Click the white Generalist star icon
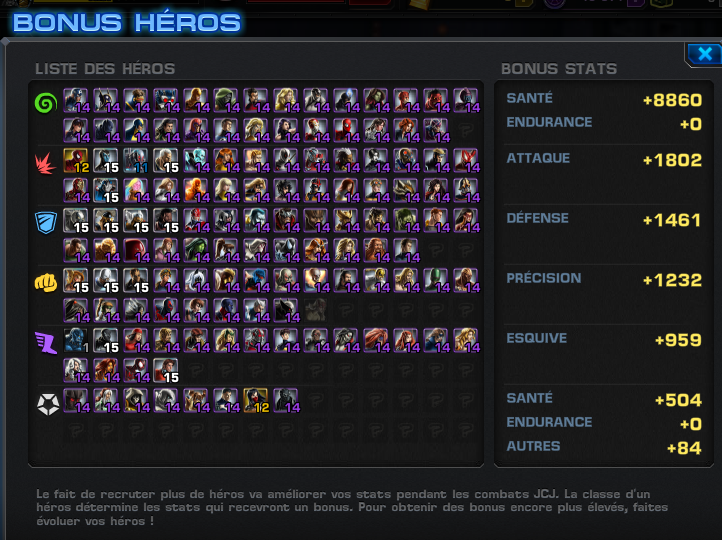Viewport: 722px width, 540px height. pyautogui.click(x=48, y=404)
